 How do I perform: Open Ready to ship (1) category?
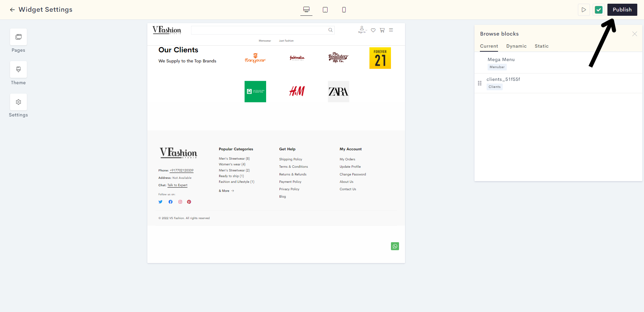click(x=232, y=176)
